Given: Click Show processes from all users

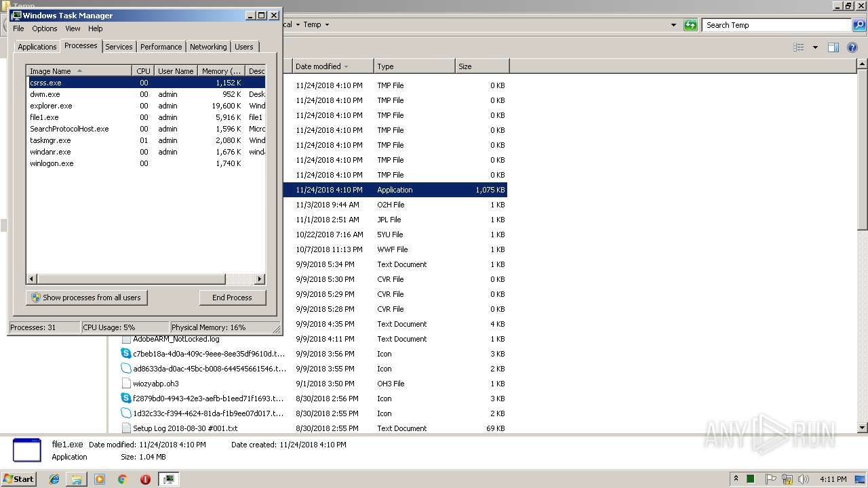Looking at the screenshot, I should point(86,298).
